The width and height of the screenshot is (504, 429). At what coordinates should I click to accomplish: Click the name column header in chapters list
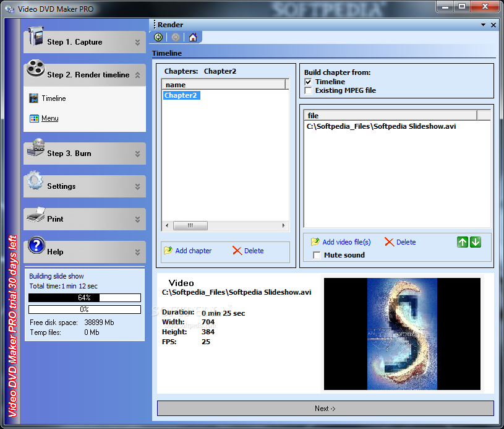[x=223, y=85]
